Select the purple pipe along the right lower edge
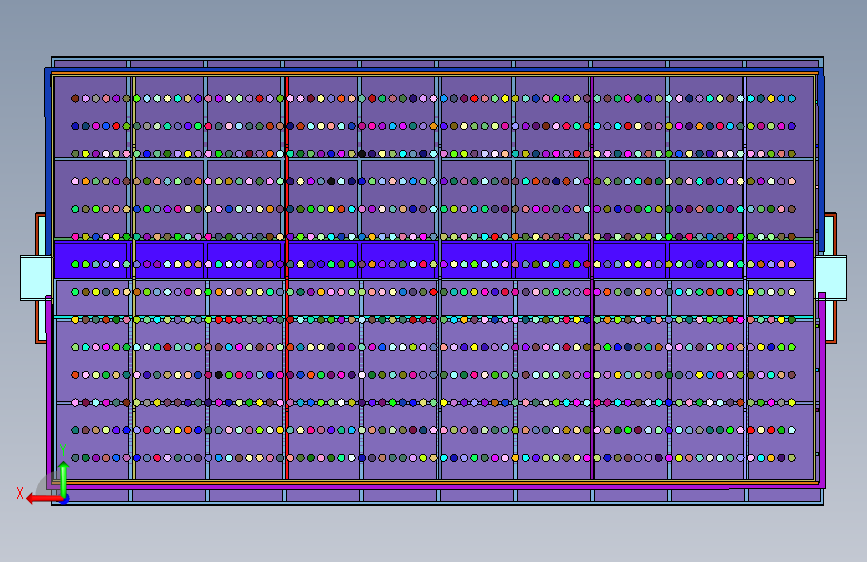Image resolution: width=867 pixels, height=562 pixels. tap(822, 390)
